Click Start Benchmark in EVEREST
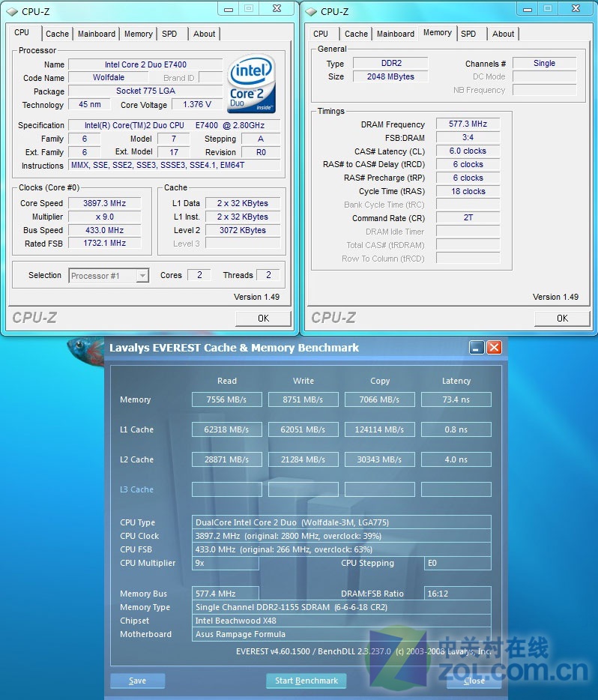 (x=306, y=681)
